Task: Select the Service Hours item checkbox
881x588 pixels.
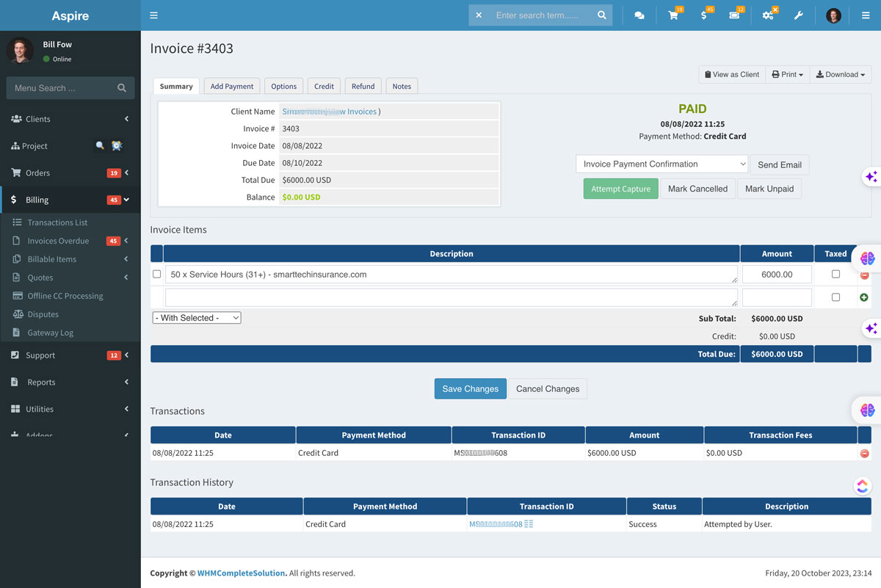Action: [156, 274]
